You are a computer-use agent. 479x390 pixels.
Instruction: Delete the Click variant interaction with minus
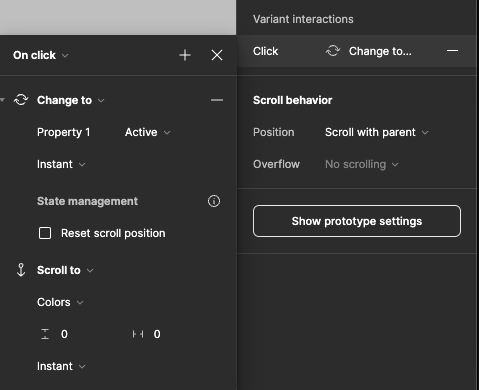(452, 51)
